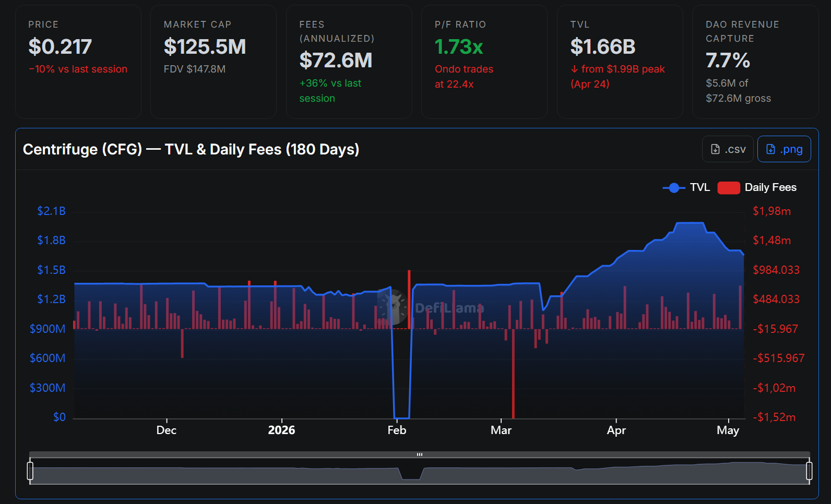Screen dimensions: 831x504
Task: Click the -$515.967 right axis label
Action: (x=779, y=358)
